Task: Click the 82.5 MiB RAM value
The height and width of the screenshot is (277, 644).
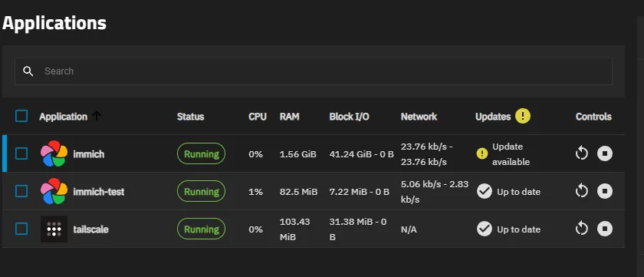Action: (x=298, y=192)
